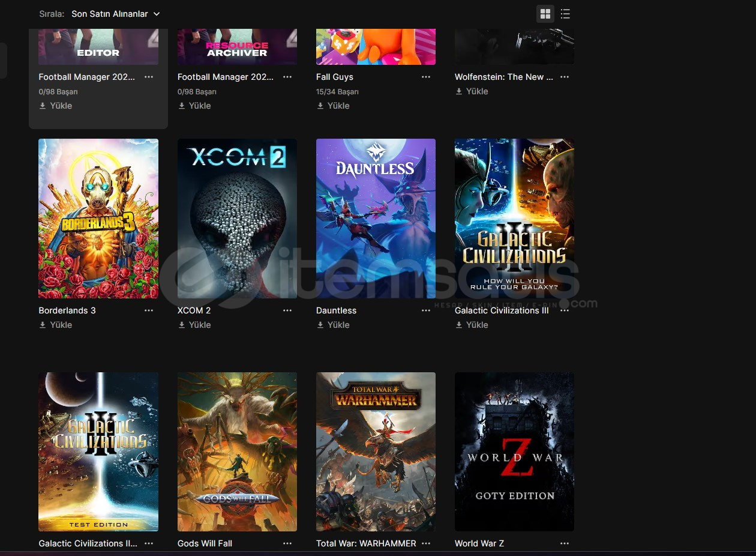Open the three-dot menu for XCOM 2
Viewport: 756px width, 556px height.
[287, 310]
